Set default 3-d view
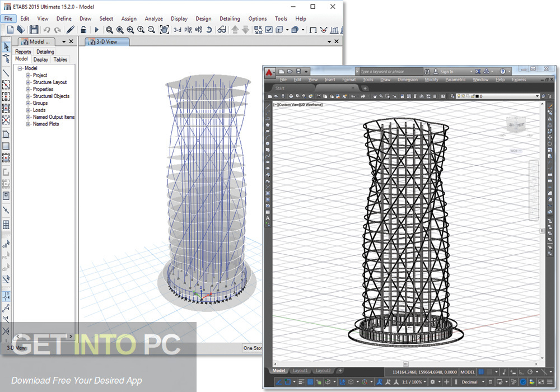 (178, 30)
